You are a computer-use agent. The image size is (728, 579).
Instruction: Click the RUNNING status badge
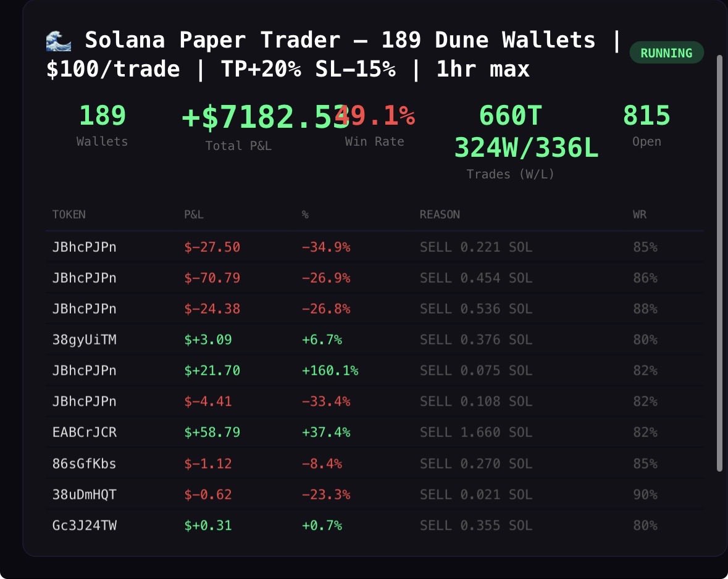(x=666, y=53)
